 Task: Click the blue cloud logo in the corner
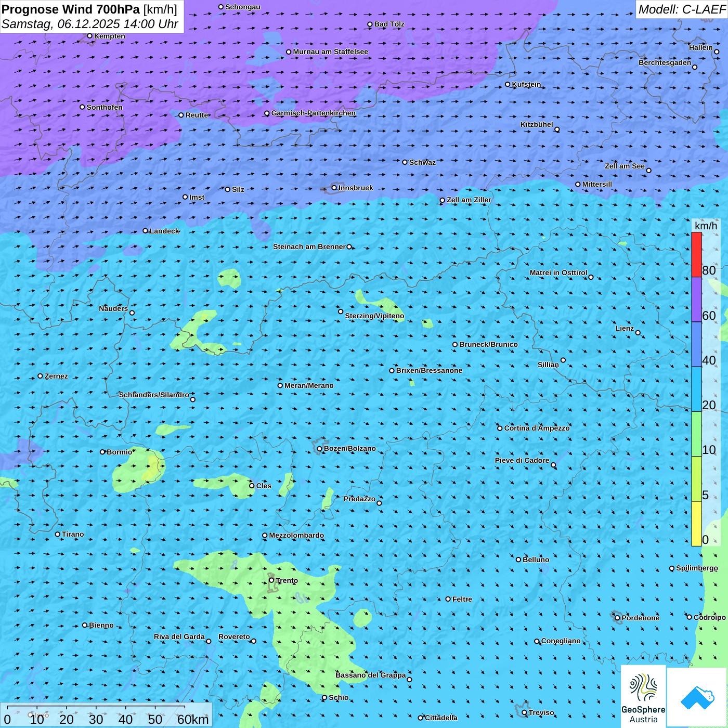697,698
